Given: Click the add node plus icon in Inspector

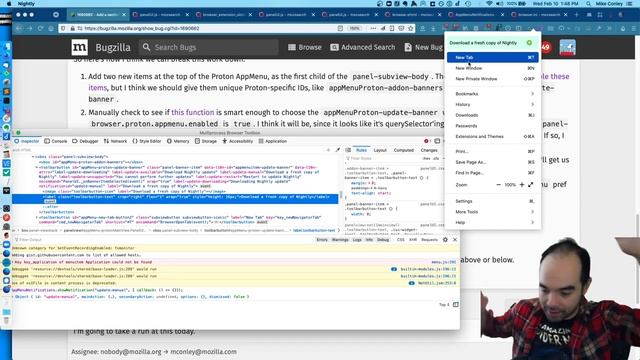Looking at the screenshot, I should pyautogui.click(x=328, y=150).
